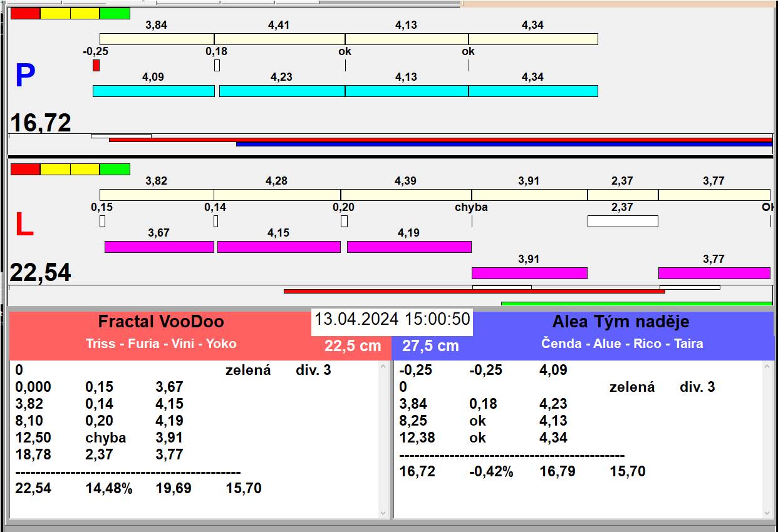Image resolution: width=778 pixels, height=532 pixels.
Task: Click -0,42% in the right results list
Action: pos(491,472)
